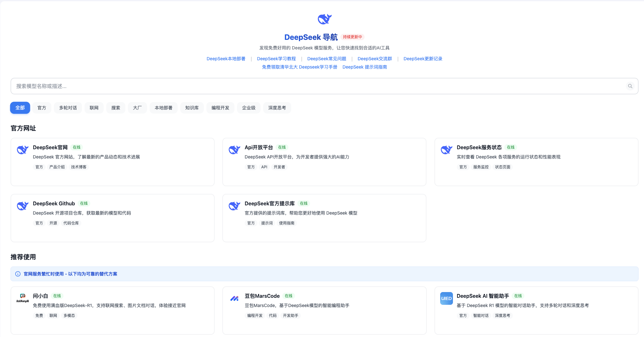
Task: Click the DeepSeek 导航 page title
Action: pyautogui.click(x=311, y=37)
